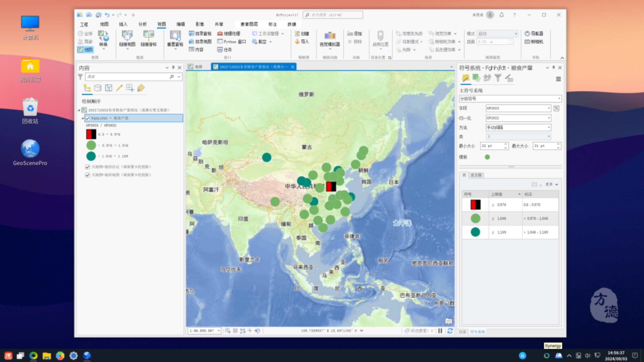Open the 主符号系统 分级符号 dropdown
This screenshot has width=644, height=362.
coord(510,99)
